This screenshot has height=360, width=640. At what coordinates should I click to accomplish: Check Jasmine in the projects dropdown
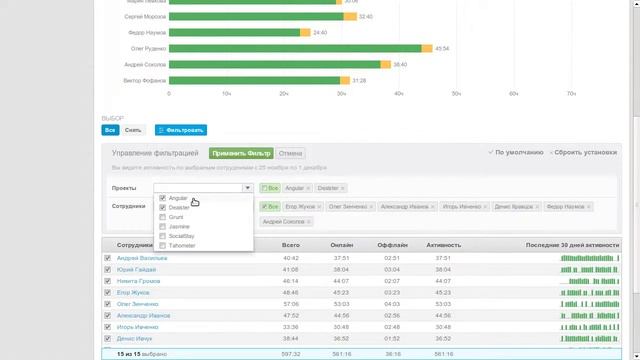162,227
